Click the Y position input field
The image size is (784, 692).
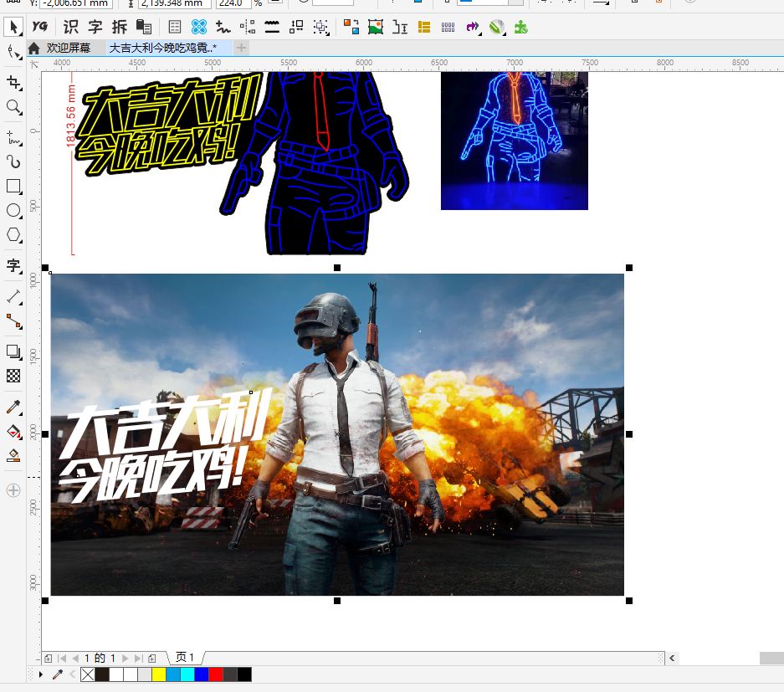tap(76, 3)
